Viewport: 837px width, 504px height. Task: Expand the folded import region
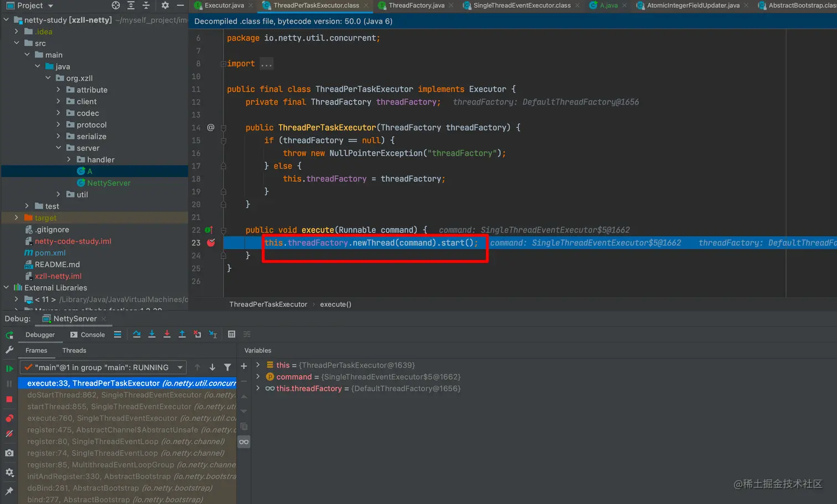point(223,64)
